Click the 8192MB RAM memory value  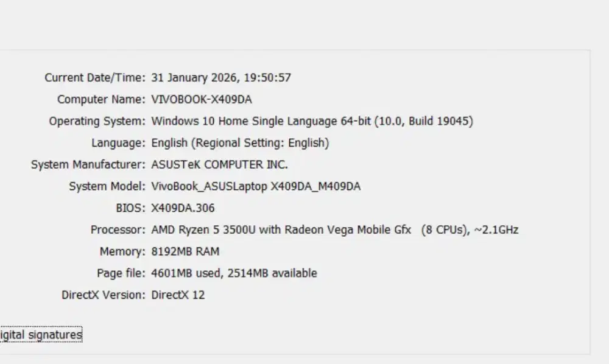click(185, 251)
